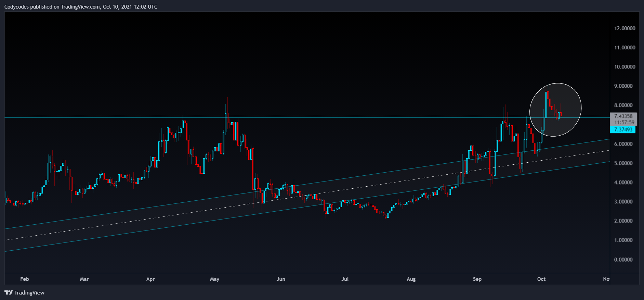This screenshot has height=300, width=644.
Task: Click the Sep label on time axis
Action: (x=477, y=279)
